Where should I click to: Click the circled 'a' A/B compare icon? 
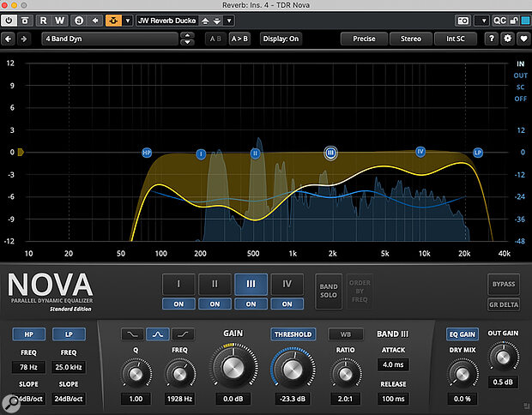click(79, 21)
